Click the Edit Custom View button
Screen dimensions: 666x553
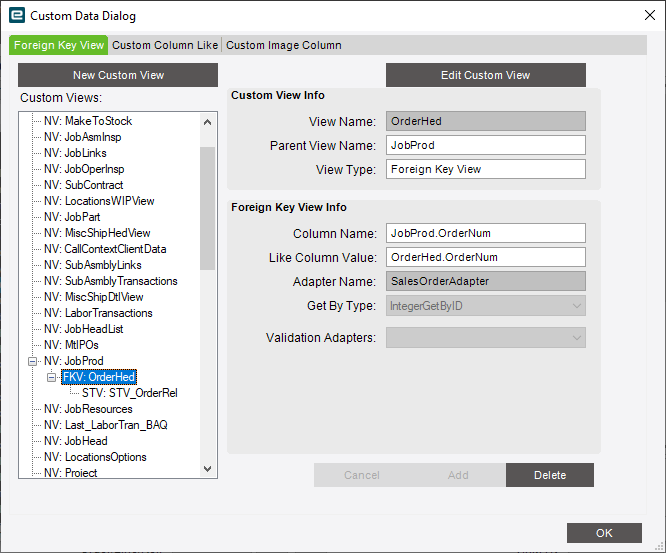click(x=485, y=75)
